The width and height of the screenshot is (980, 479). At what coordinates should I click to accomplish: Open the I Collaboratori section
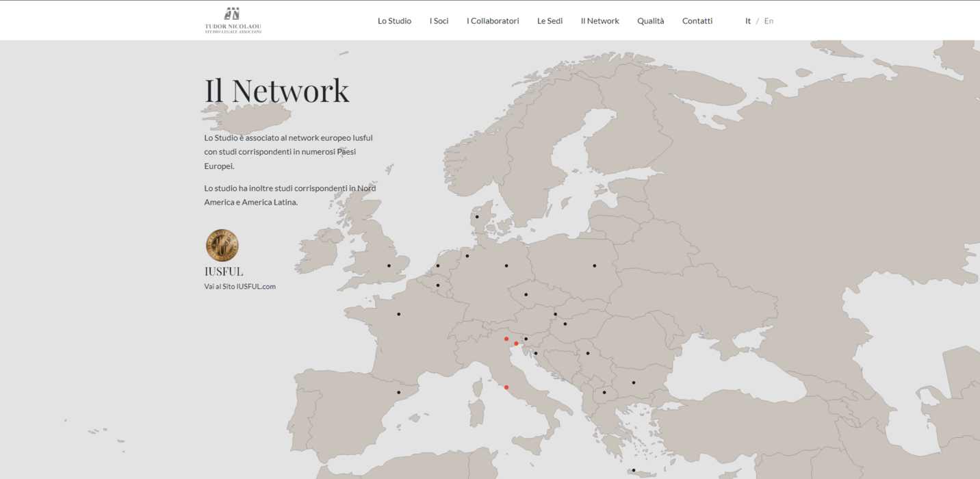493,21
